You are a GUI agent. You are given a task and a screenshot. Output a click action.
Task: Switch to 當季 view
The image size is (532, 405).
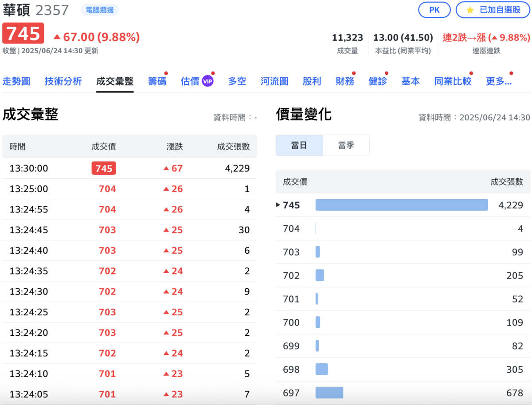347,145
